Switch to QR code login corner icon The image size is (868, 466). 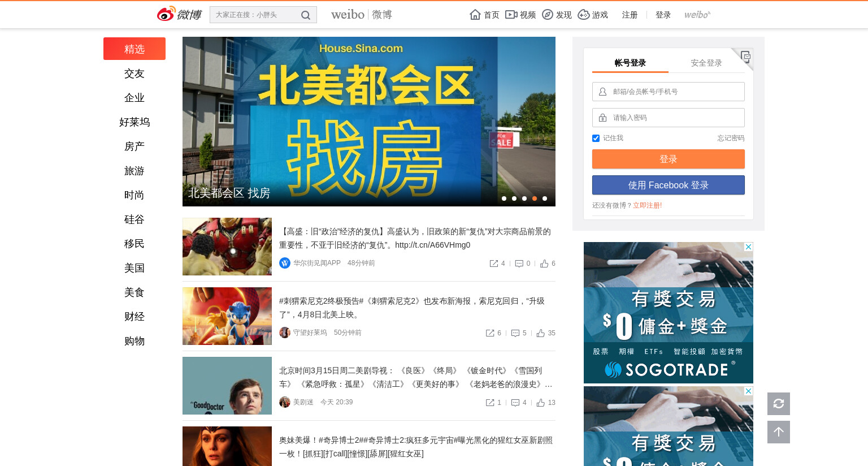(745, 56)
